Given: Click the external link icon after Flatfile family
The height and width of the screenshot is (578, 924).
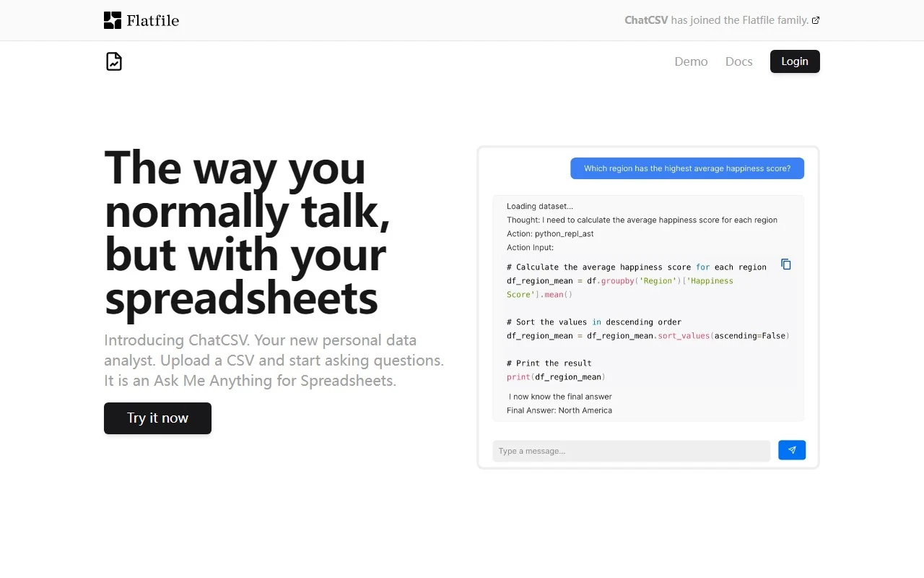Looking at the screenshot, I should click(816, 20).
